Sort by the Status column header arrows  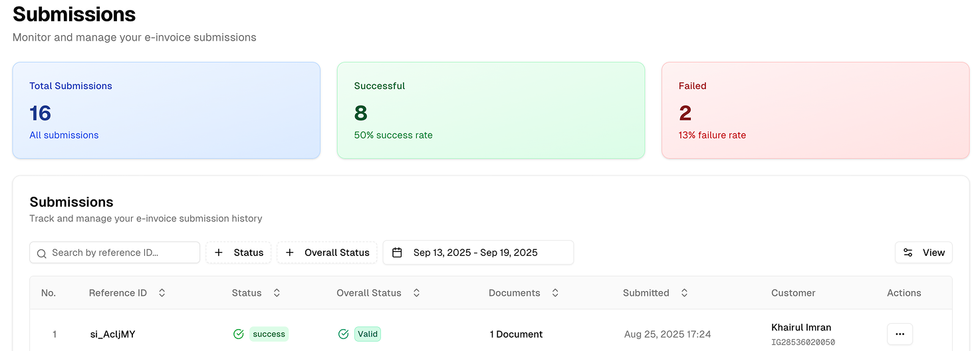coord(277,293)
